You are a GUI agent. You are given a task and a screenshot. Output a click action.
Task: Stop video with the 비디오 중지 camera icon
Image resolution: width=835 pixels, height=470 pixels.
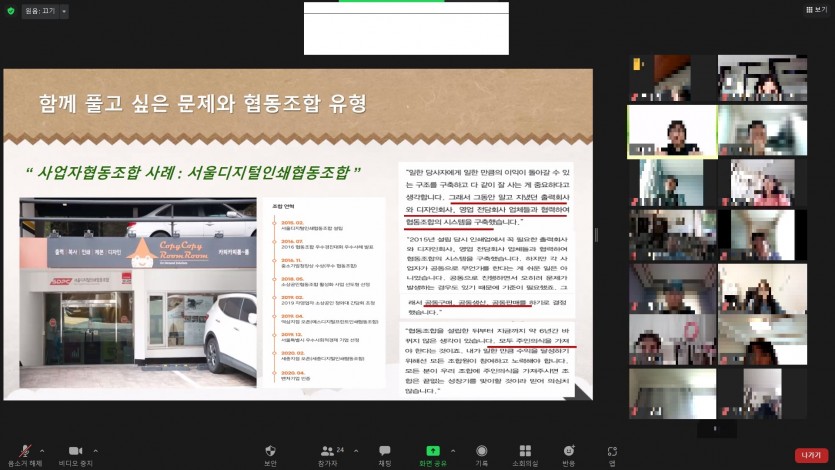click(75, 451)
